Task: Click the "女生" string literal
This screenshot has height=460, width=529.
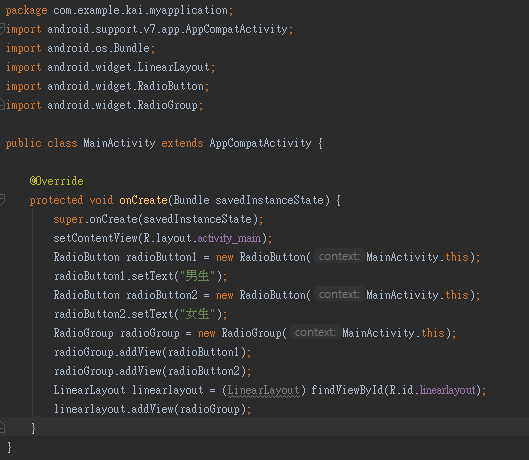Action: [198, 314]
